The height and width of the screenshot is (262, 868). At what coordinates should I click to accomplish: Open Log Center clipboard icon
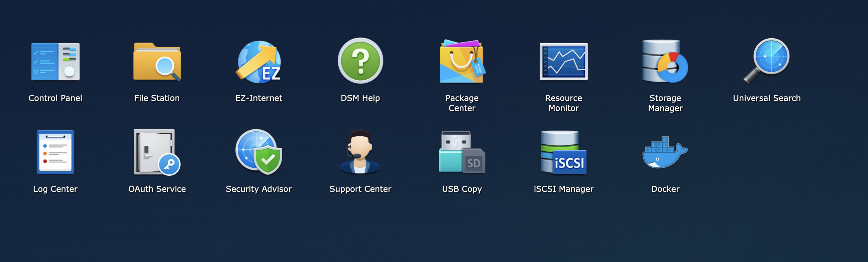coord(56,152)
